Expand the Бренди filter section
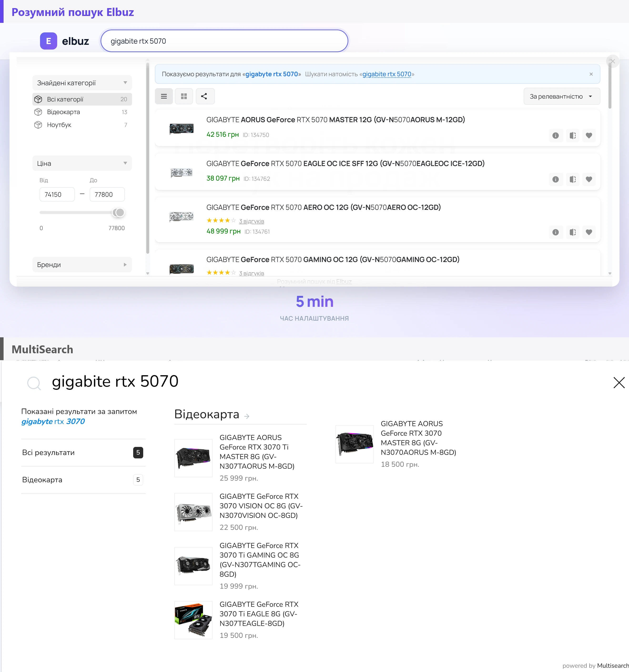This screenshot has width=629, height=672. pos(82,265)
